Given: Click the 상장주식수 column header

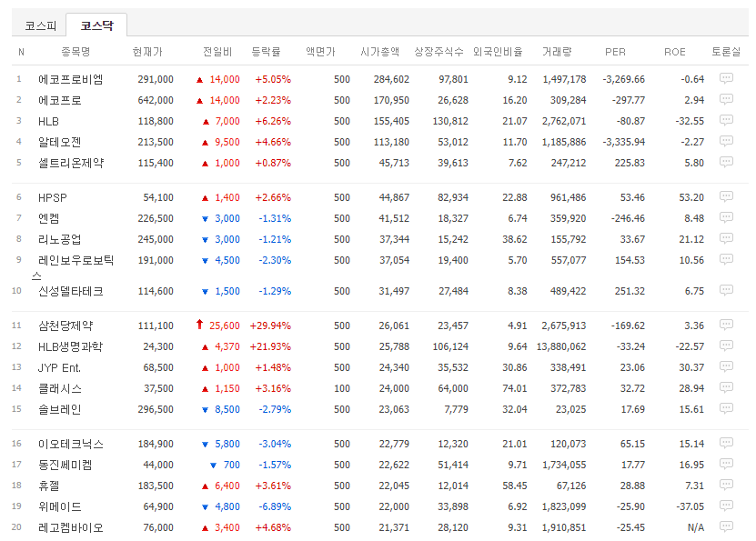Looking at the screenshot, I should point(438,52).
